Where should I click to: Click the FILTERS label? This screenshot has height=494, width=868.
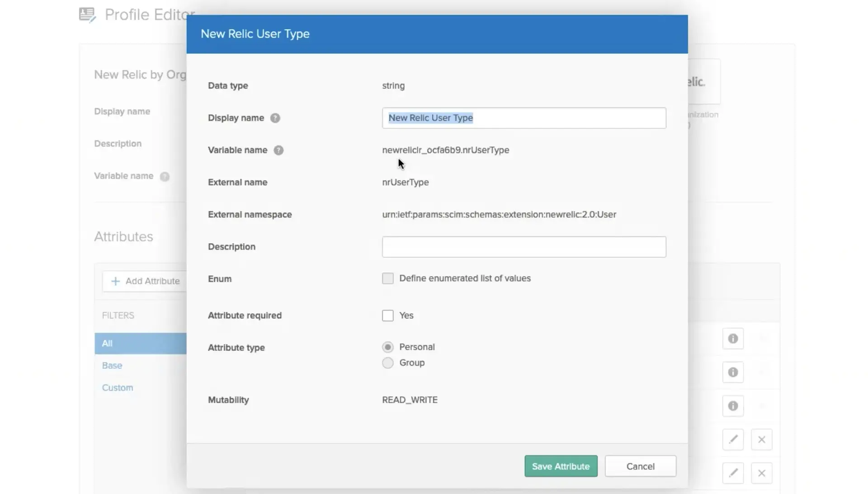tap(118, 315)
